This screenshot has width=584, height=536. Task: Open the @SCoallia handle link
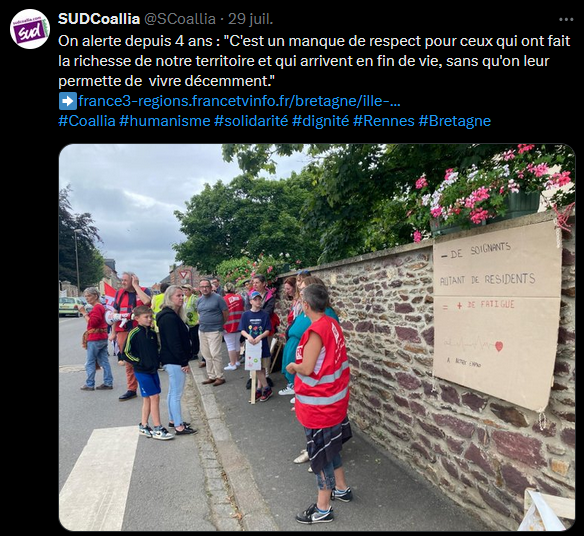pyautogui.click(x=180, y=19)
